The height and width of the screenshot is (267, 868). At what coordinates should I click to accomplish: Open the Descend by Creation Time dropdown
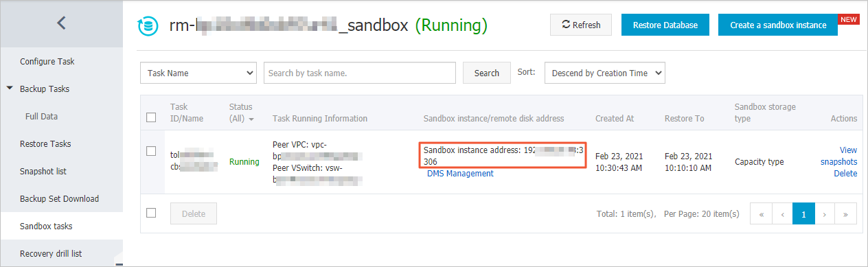pyautogui.click(x=605, y=73)
